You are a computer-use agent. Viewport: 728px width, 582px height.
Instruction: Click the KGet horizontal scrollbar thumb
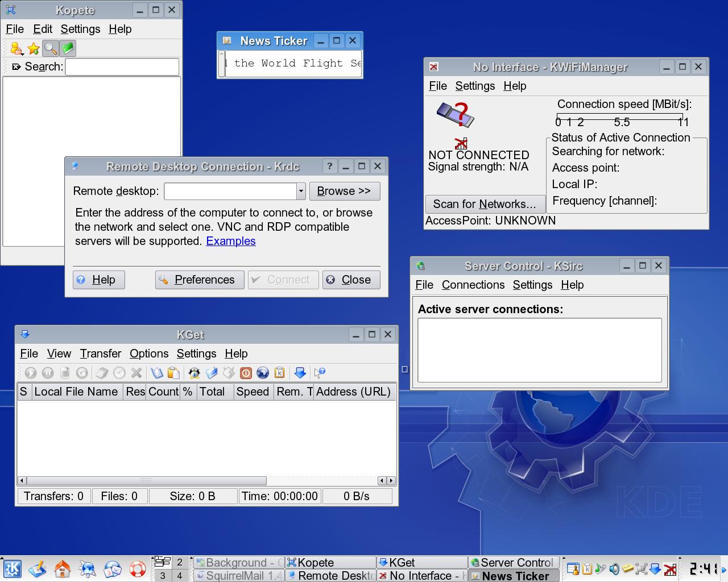point(146,481)
